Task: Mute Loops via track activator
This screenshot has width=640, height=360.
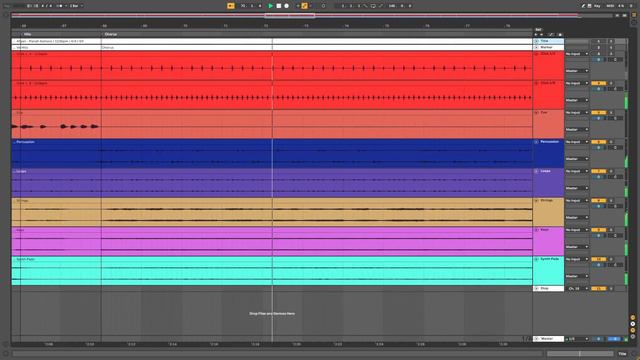Action: (599, 171)
